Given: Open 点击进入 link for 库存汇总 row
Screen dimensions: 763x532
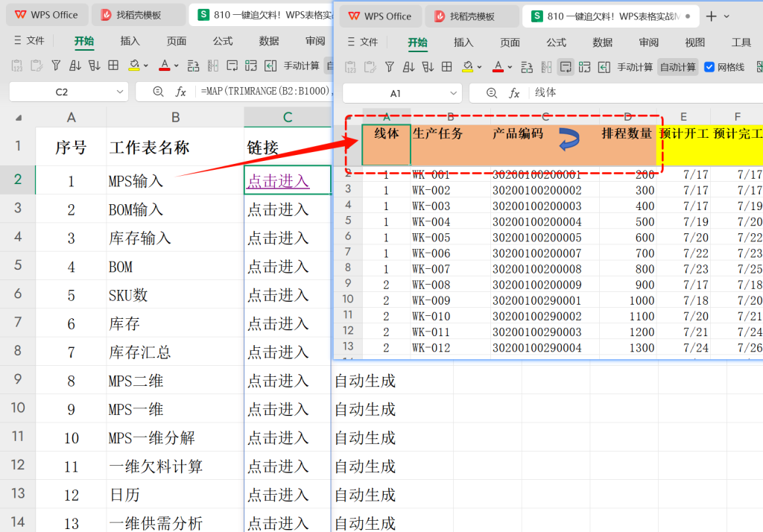Looking at the screenshot, I should (278, 352).
